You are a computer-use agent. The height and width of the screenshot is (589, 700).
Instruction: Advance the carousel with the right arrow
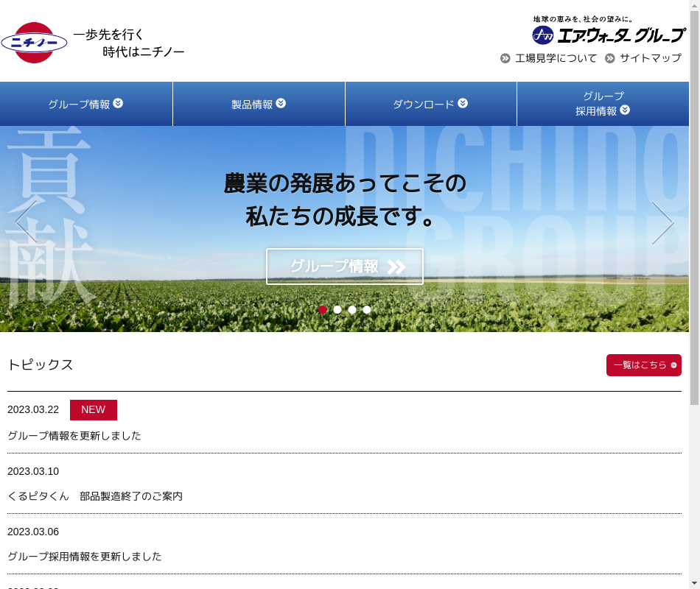[662, 223]
